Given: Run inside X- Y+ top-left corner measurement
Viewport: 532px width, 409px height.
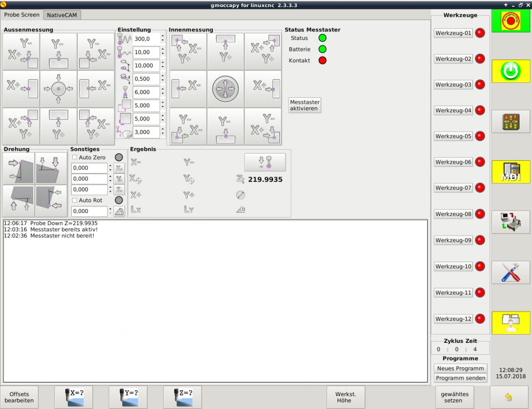Looking at the screenshot, I should (x=188, y=52).
